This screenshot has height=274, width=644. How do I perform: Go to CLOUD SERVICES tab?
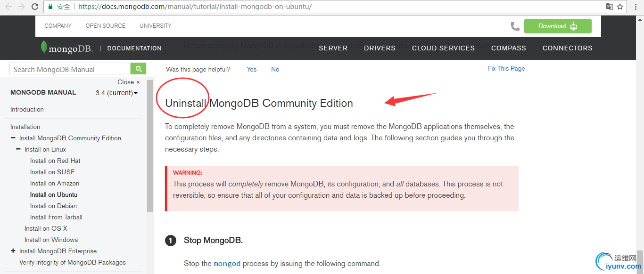[x=444, y=48]
